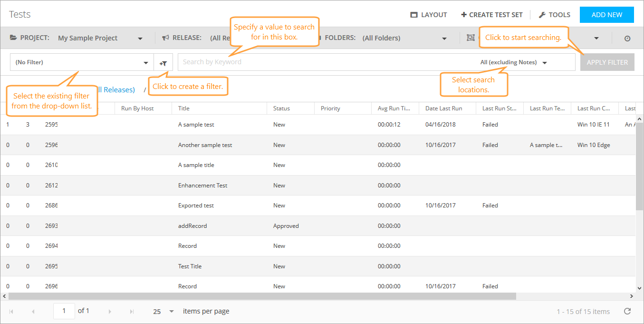Click the Apply Filter button
The image size is (644, 324).
click(607, 62)
